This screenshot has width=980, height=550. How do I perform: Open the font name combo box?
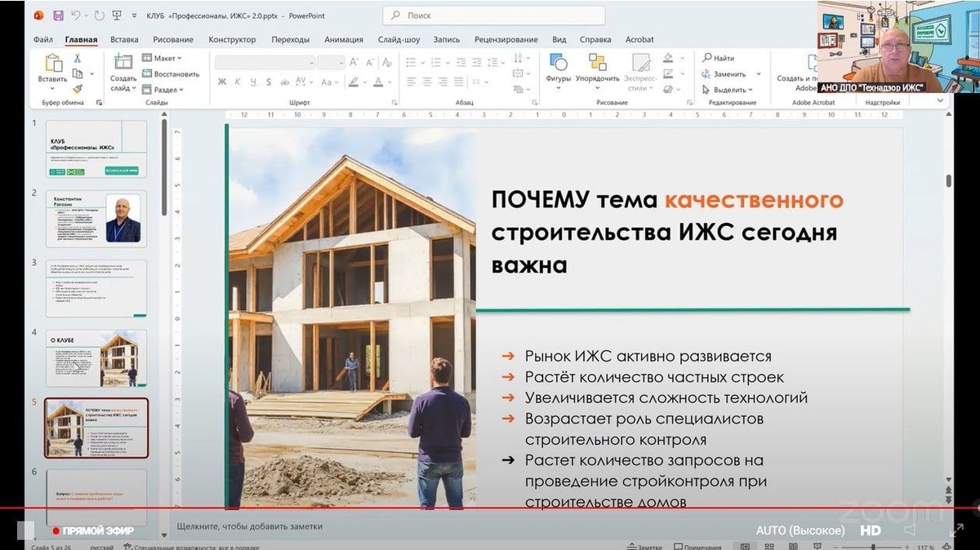click(265, 62)
